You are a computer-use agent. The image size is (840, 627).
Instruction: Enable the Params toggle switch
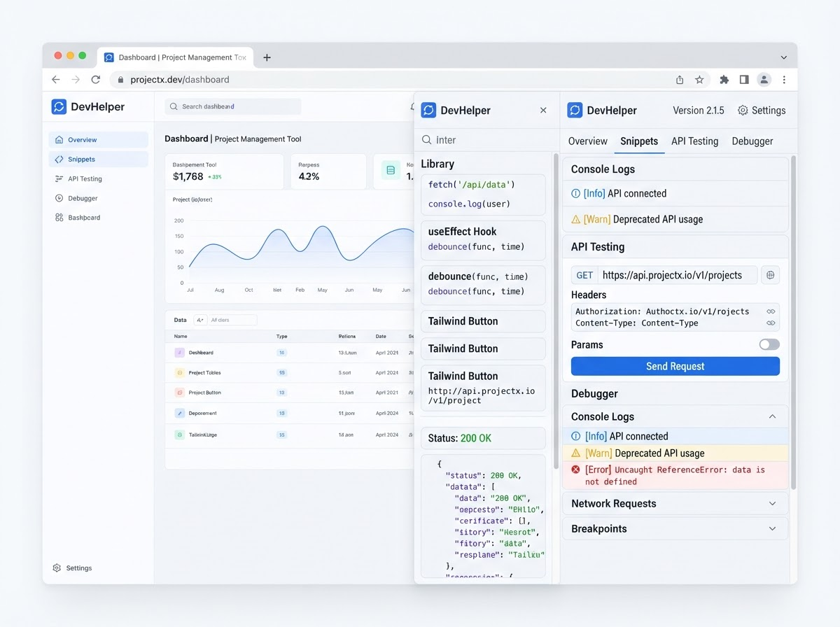tap(769, 344)
